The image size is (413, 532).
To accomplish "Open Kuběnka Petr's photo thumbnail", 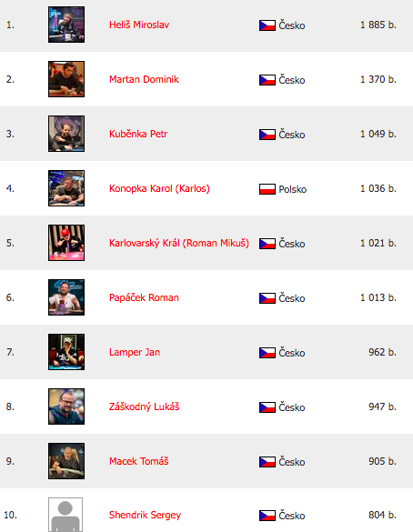I will pos(66,134).
